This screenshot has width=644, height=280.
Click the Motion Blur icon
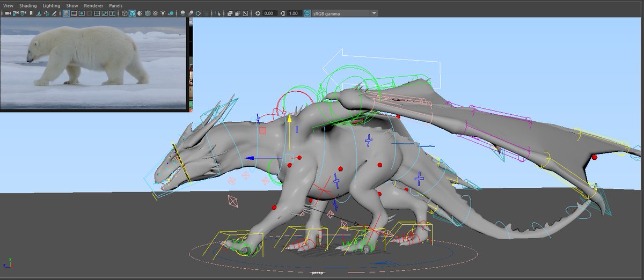coord(191,13)
